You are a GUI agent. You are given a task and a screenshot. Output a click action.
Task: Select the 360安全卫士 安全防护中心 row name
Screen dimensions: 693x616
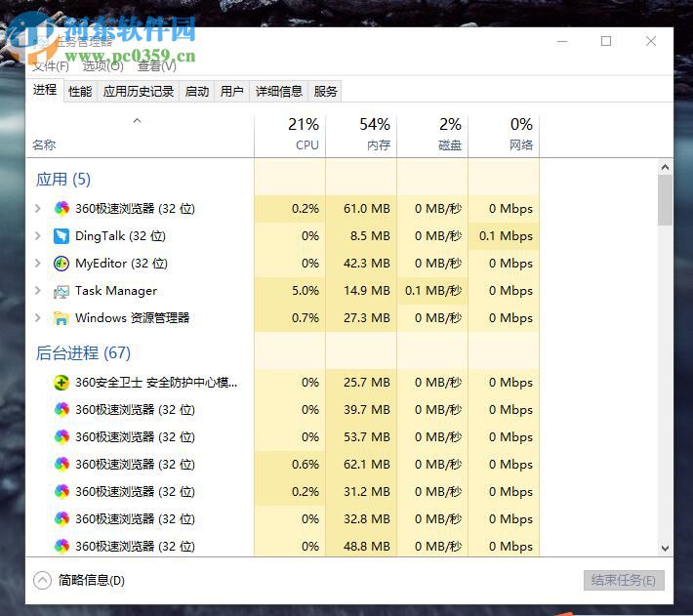pos(156,383)
